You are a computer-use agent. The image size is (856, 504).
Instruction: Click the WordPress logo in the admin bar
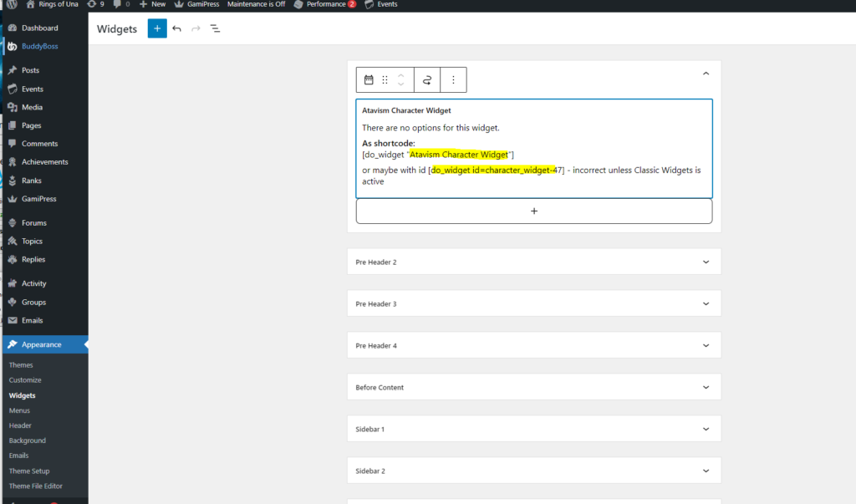click(x=11, y=4)
